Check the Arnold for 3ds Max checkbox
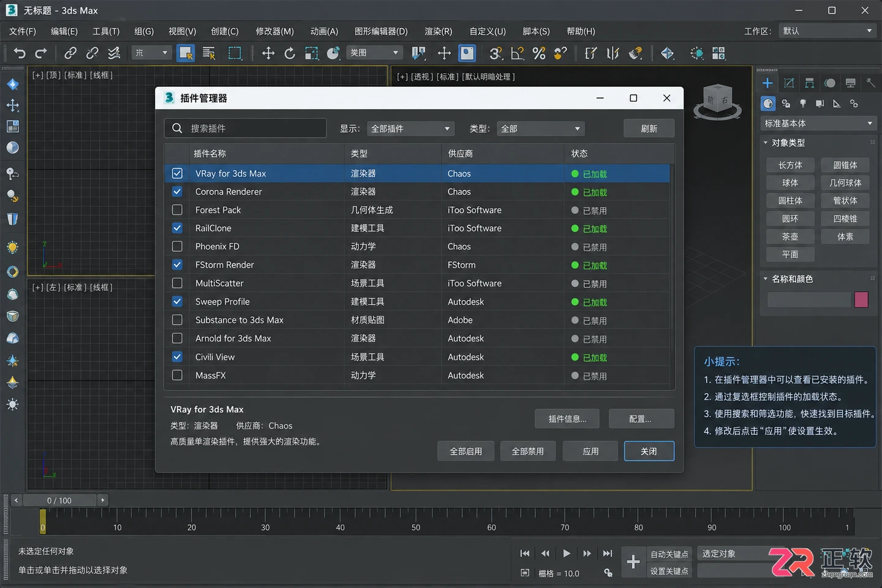The image size is (882, 588). [177, 339]
